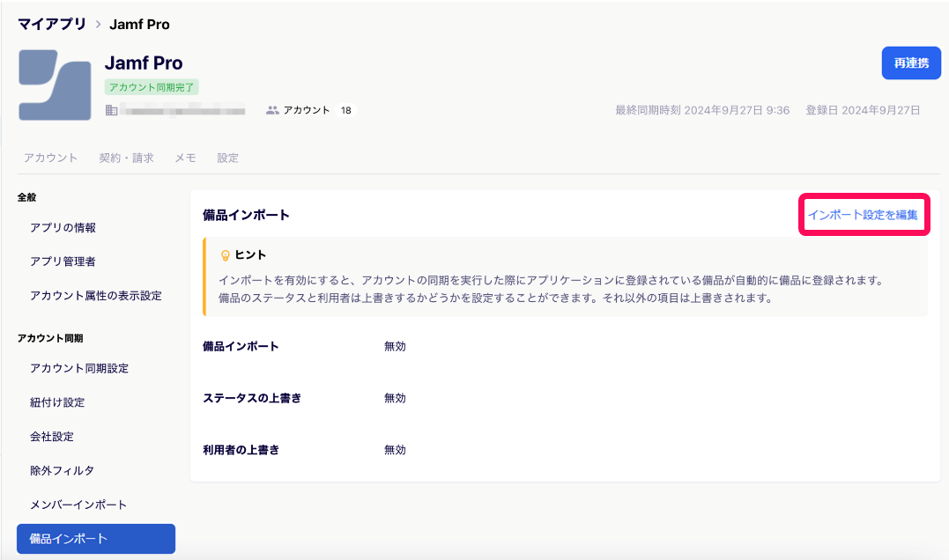
Task: Click the 備品インポート panel heading
Action: (x=246, y=215)
